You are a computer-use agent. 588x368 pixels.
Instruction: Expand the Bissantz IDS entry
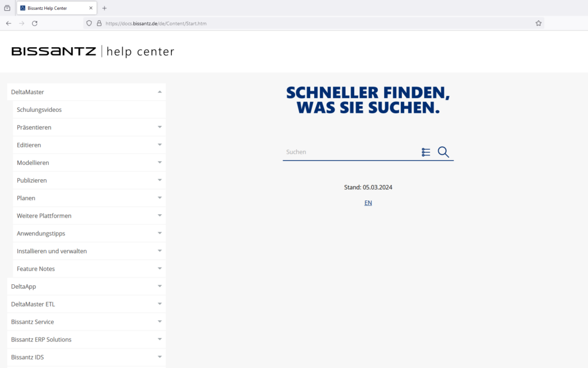159,357
